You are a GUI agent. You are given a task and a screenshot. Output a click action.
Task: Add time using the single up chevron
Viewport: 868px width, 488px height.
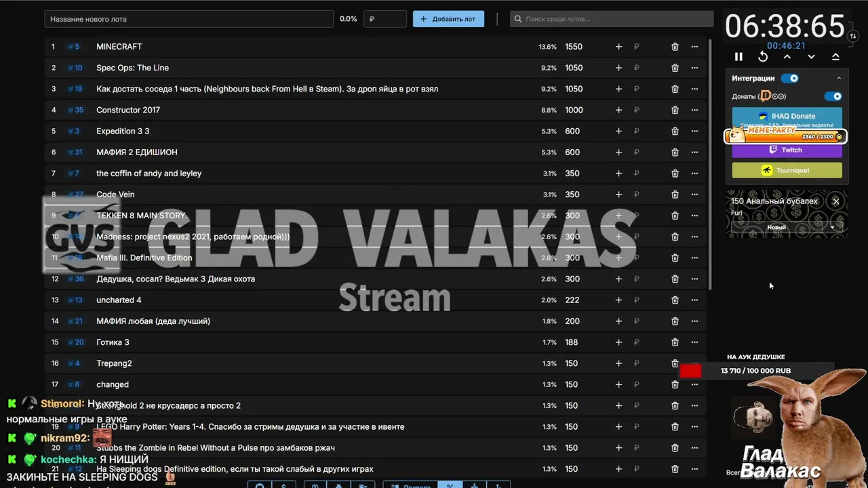[x=787, y=57]
